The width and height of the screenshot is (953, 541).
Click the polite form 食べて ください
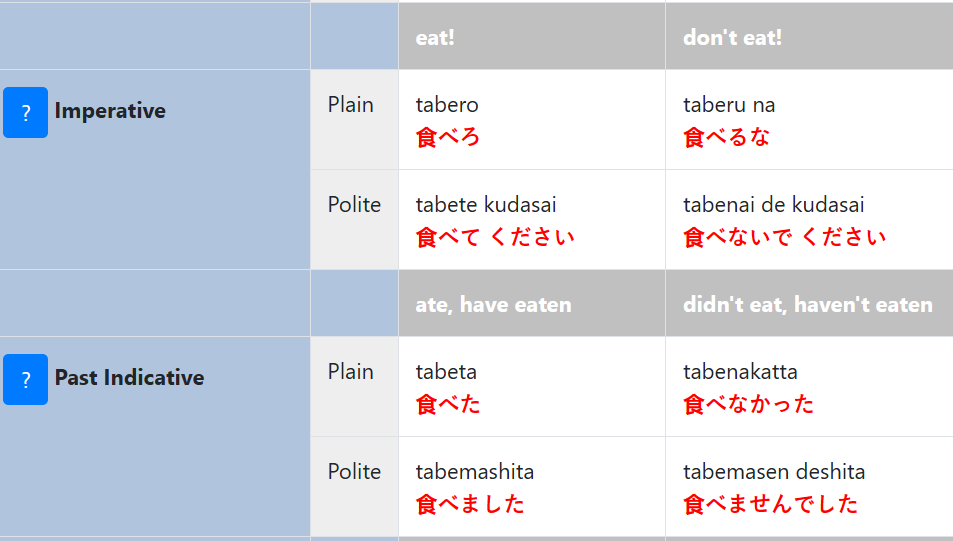coord(495,237)
